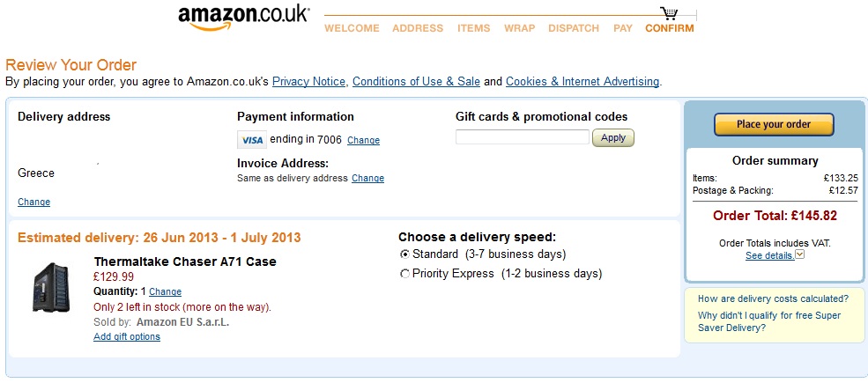Viewport: 868px width, 383px height.
Task: Open the Privacy Notice link
Action: click(x=308, y=82)
